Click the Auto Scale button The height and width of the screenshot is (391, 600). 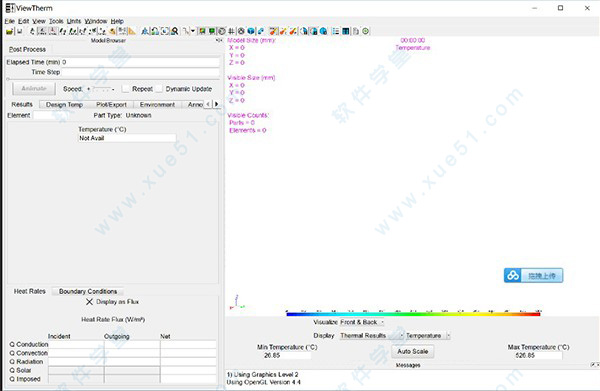412,351
